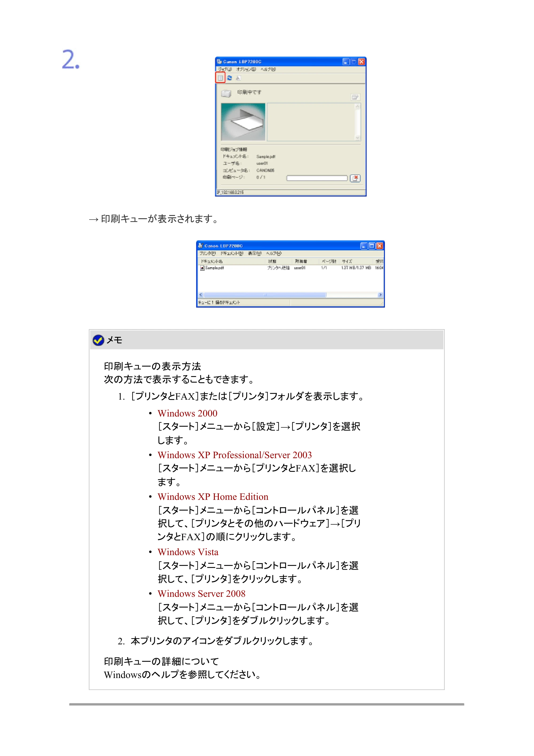Click the Windows XP Home Edition heading

coord(213,497)
